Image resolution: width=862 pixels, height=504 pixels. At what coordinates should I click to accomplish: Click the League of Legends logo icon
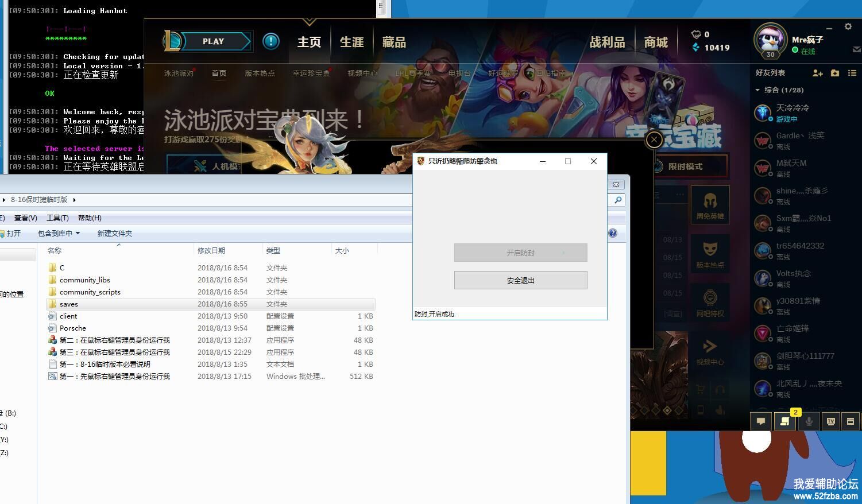coord(173,41)
